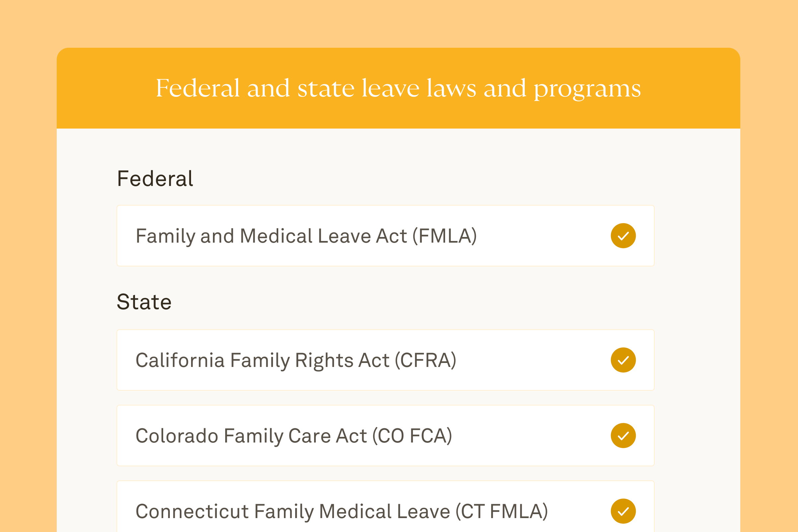
Task: Select the California Family Rights Act row
Action: pos(386,360)
